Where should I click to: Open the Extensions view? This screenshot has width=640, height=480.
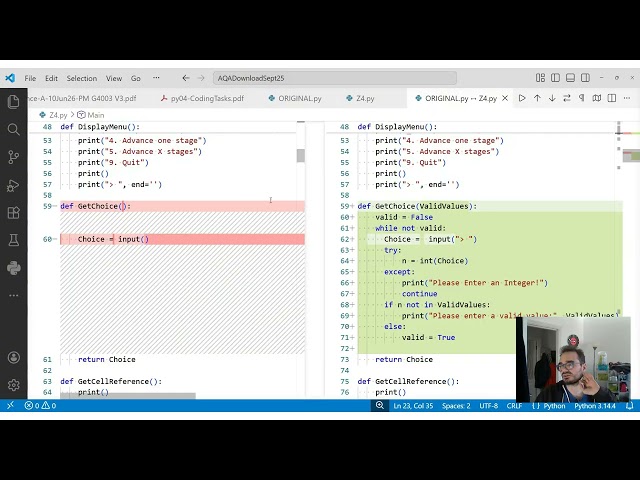coord(13,213)
